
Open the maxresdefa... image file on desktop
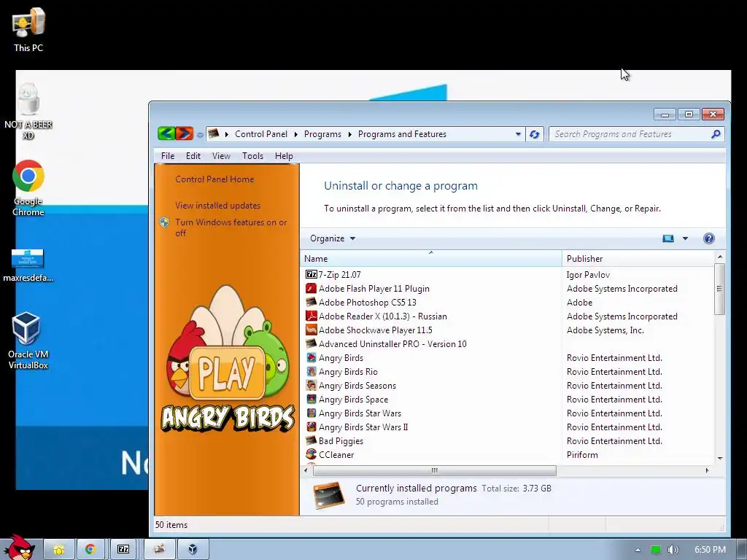(x=28, y=265)
